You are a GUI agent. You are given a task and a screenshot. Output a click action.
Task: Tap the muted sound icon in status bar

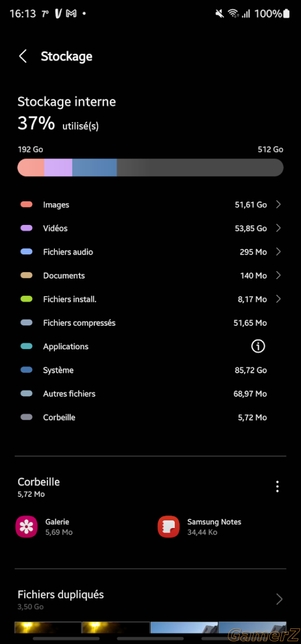pos(219,13)
